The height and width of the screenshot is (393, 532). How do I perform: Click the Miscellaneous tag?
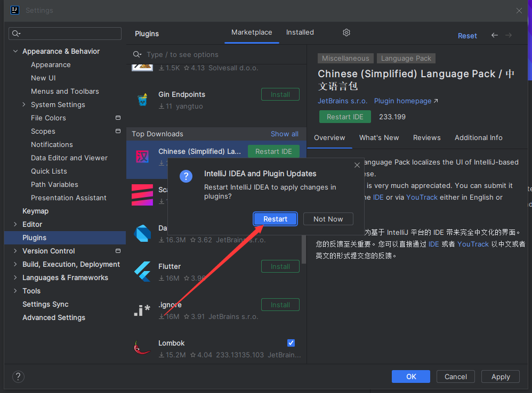point(345,58)
